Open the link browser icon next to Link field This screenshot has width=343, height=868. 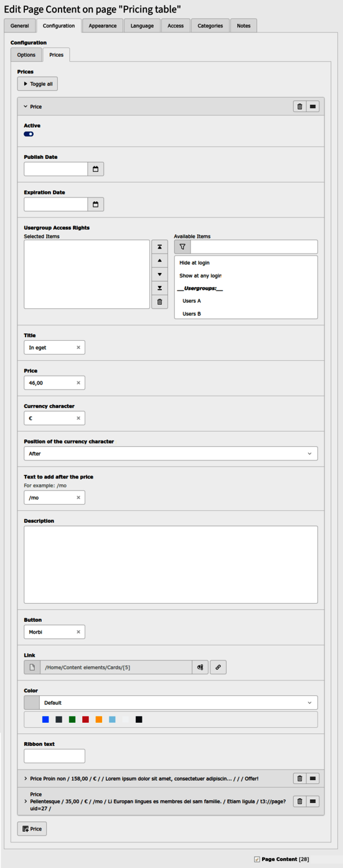pyautogui.click(x=200, y=667)
